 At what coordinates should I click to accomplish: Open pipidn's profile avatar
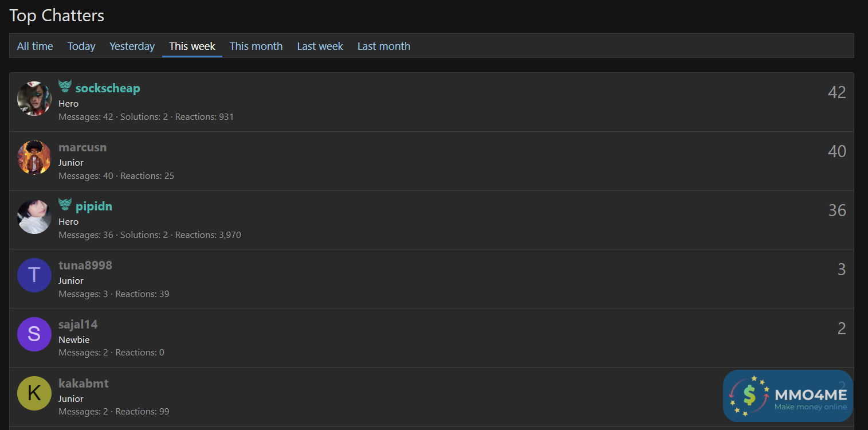point(34,217)
